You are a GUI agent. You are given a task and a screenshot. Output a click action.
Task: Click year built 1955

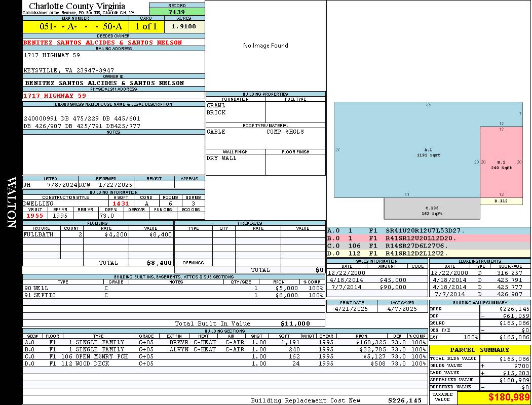point(34,216)
